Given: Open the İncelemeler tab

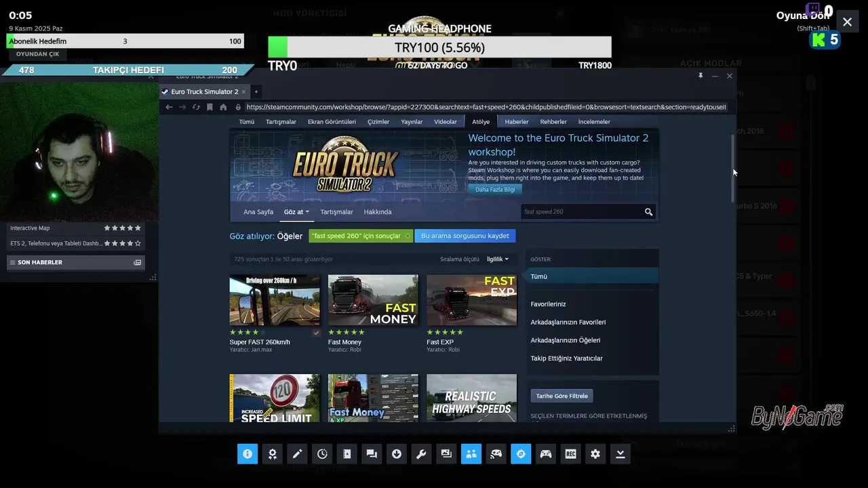Looking at the screenshot, I should pyautogui.click(x=594, y=122).
